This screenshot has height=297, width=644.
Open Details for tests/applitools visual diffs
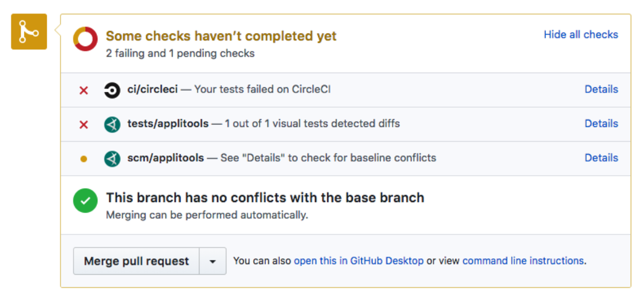(x=601, y=123)
